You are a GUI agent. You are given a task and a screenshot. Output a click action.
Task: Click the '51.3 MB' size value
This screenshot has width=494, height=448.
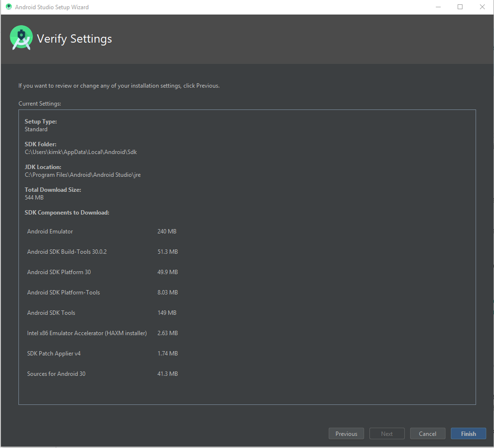point(168,252)
